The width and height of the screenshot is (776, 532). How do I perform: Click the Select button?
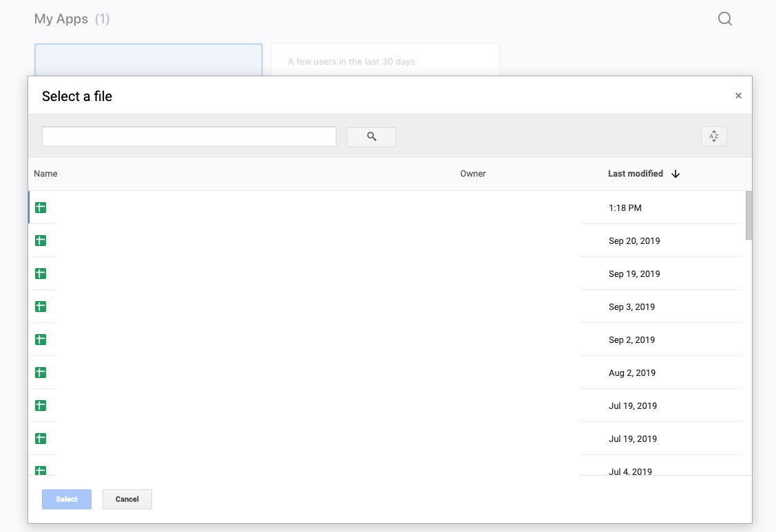(67, 499)
